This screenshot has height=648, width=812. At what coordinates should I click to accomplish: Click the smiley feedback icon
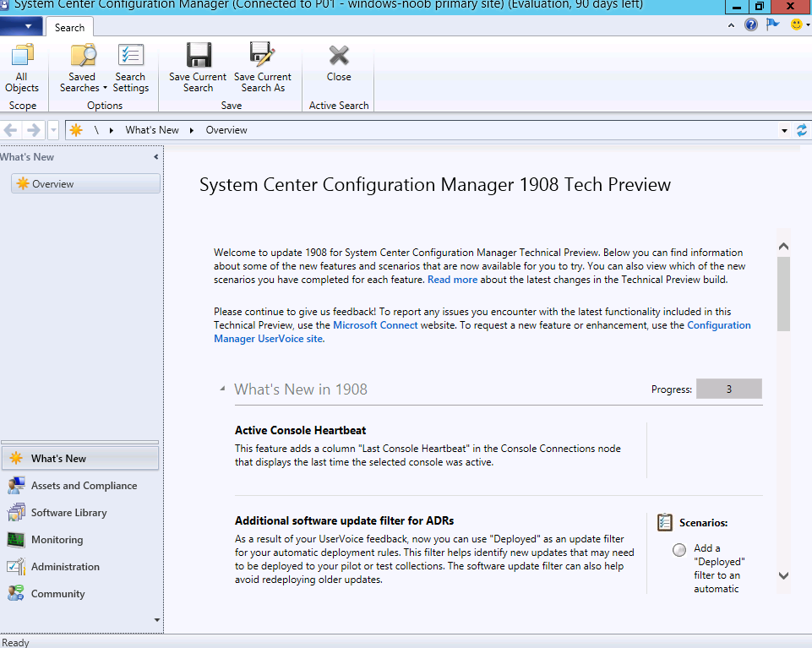coord(796,25)
